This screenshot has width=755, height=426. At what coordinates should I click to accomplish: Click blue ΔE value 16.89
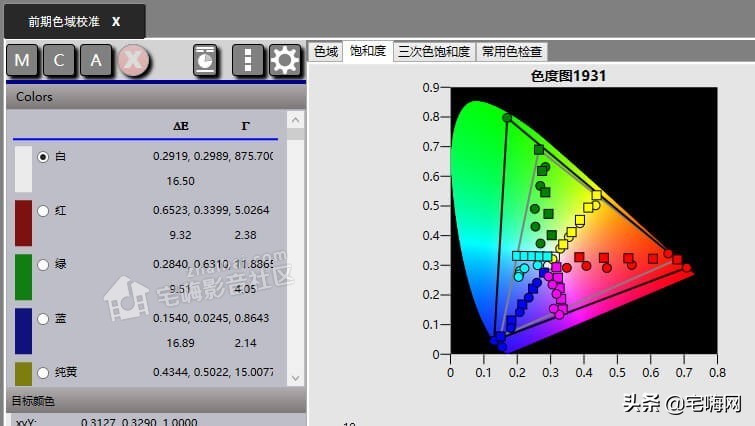[181, 343]
